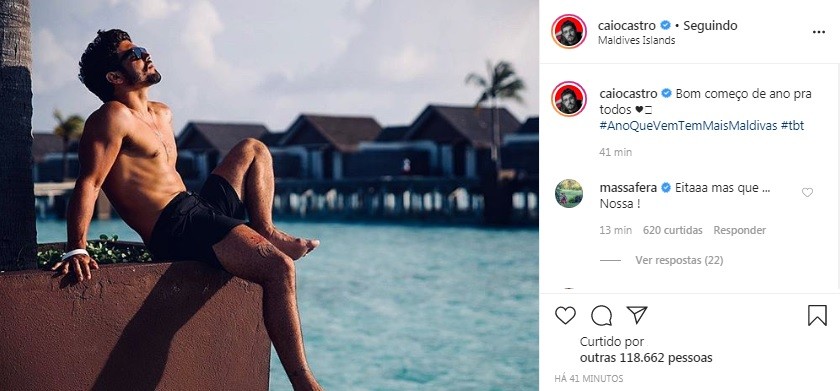This screenshot has height=391, width=840.
Task: Open outras 118.662 pessoas likes list
Action: tap(646, 357)
